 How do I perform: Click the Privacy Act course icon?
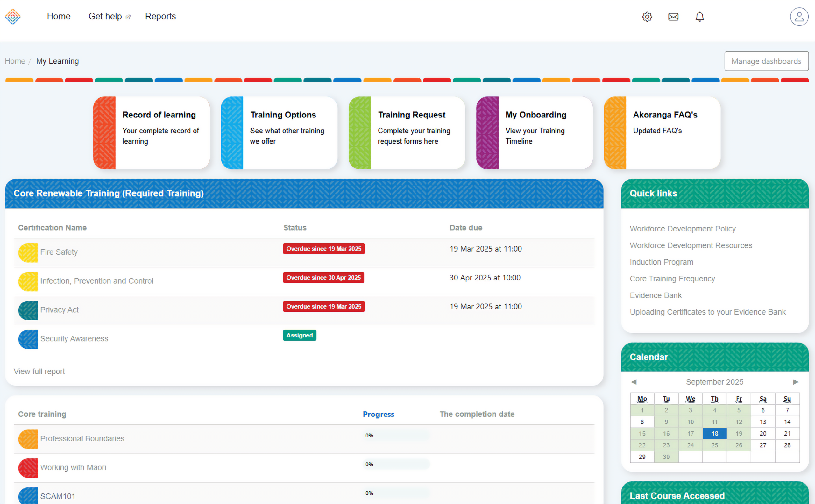28,310
